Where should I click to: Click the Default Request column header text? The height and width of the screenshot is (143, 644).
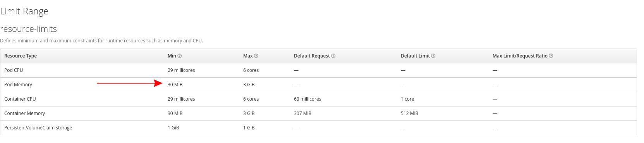[x=312, y=56]
